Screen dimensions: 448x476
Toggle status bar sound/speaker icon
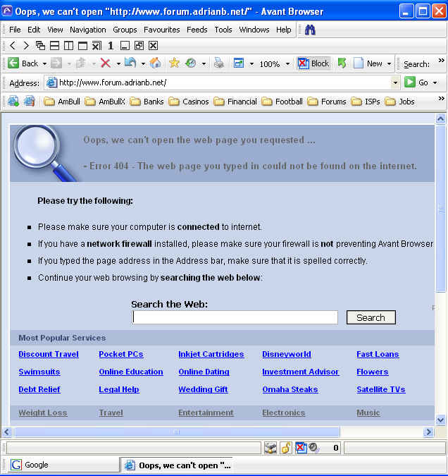pyautogui.click(x=314, y=448)
